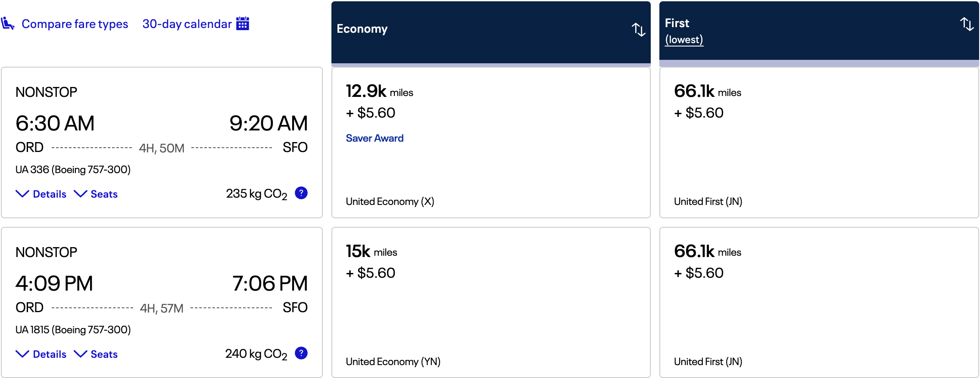Choose 12.9k miles United Economy (X) fare
The width and height of the screenshot is (980, 378).
(491, 143)
